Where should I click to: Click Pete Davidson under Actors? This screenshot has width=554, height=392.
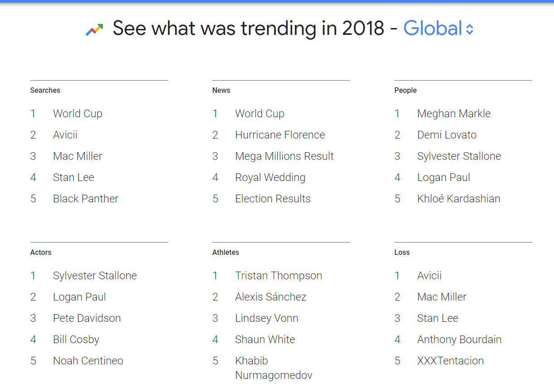pos(87,318)
